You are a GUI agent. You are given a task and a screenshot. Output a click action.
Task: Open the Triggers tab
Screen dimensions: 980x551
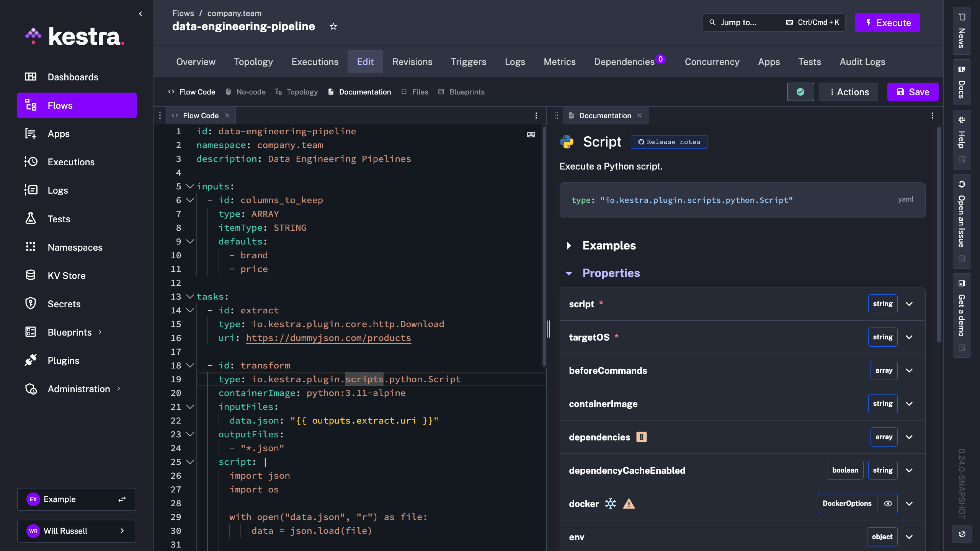point(468,62)
